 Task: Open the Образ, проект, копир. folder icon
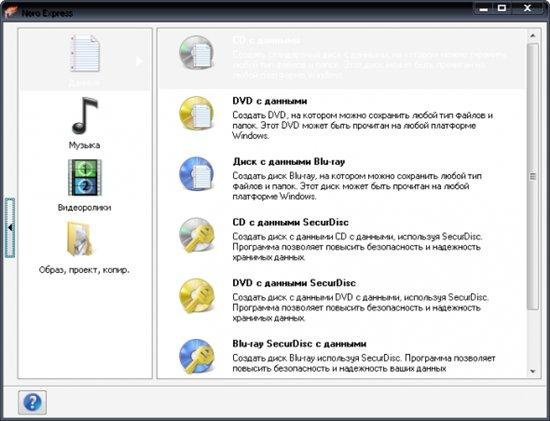pos(80,239)
